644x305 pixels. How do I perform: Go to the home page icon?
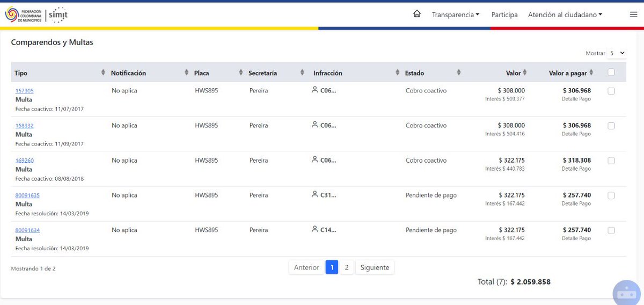pos(417,14)
